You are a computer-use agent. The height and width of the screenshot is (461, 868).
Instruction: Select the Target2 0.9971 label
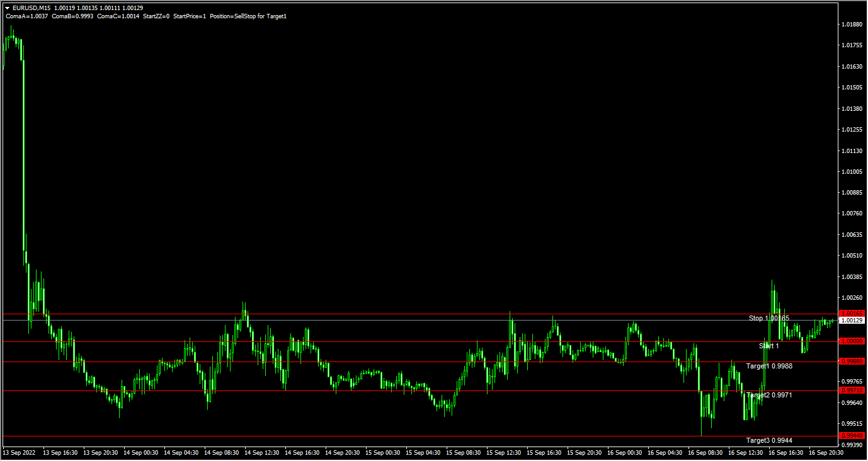(x=770, y=395)
